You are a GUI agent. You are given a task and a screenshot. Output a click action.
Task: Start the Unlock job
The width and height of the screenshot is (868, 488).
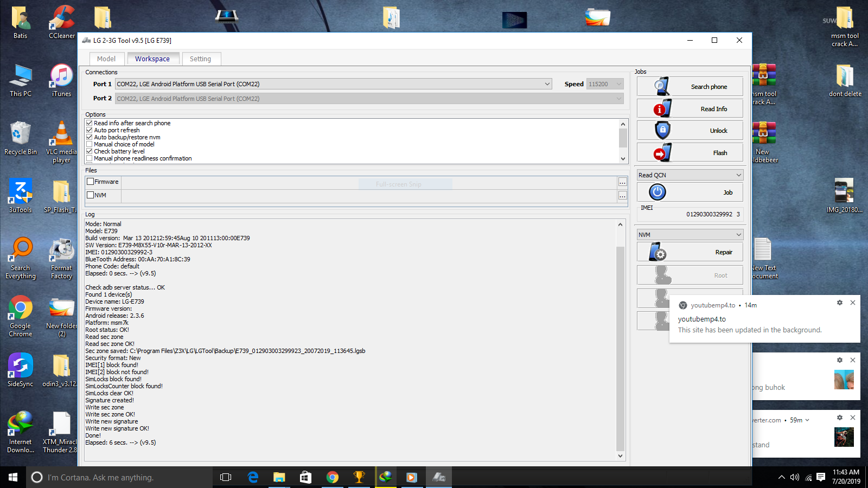tap(690, 131)
